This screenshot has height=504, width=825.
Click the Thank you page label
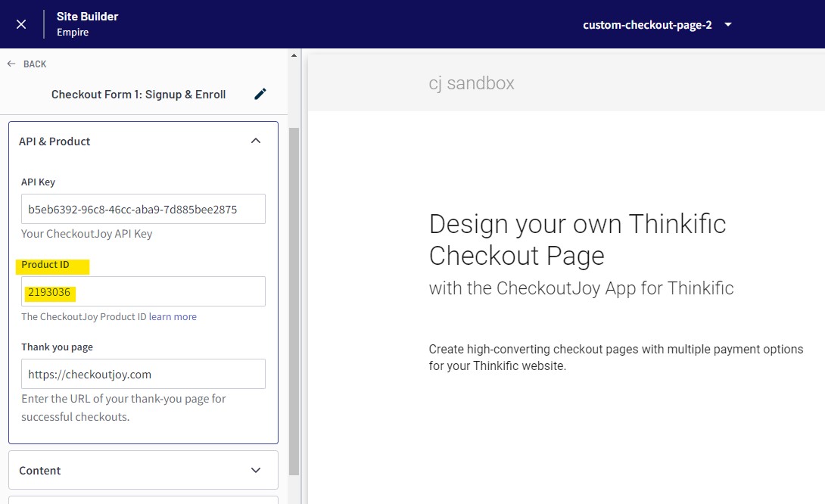57,347
